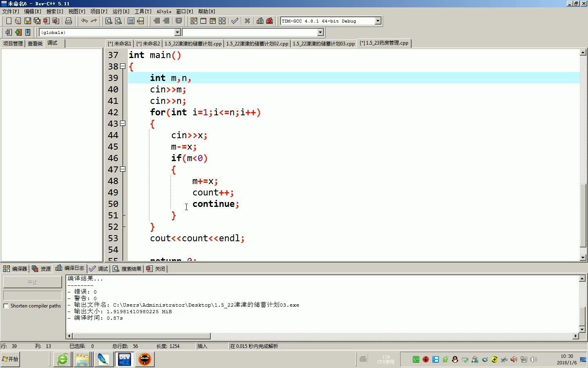Switch to 1.5_22津津的储蓄计划02.cpp tab
This screenshot has width=588, height=368.
pyautogui.click(x=257, y=43)
